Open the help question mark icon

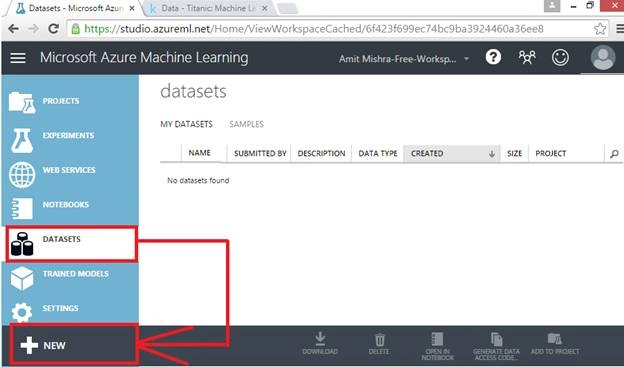(x=493, y=57)
